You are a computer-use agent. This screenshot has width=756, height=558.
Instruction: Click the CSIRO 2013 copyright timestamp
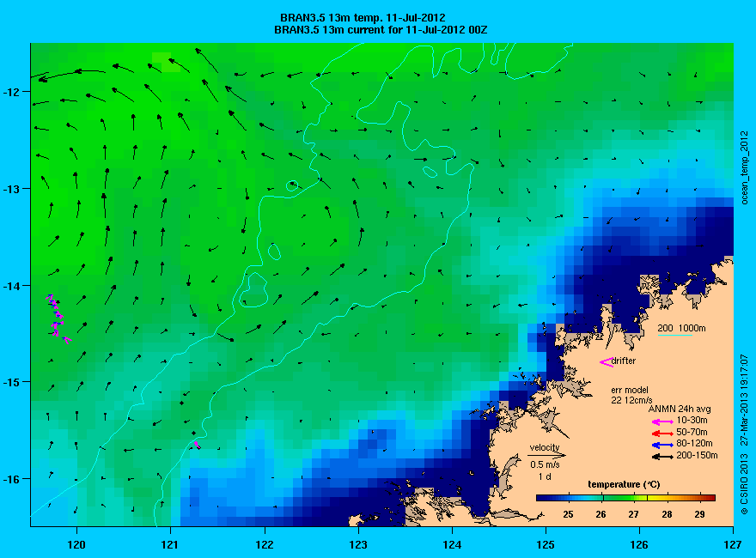[745, 435]
